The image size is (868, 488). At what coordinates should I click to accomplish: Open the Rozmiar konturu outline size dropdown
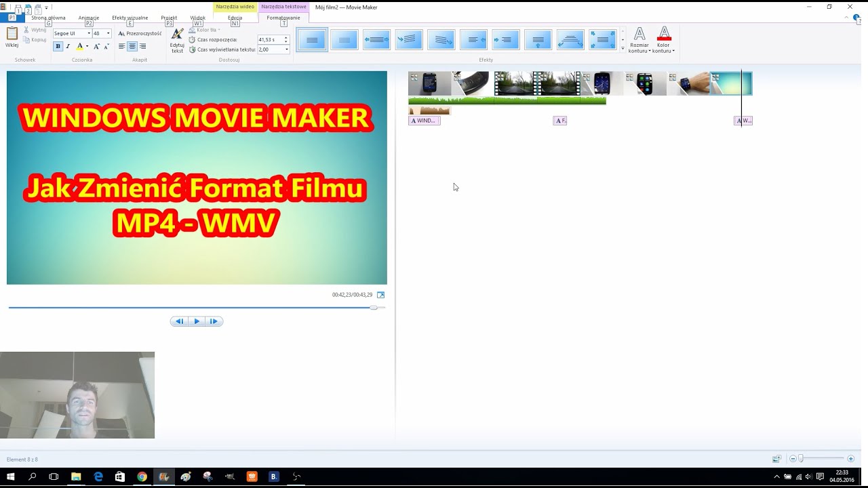pyautogui.click(x=639, y=41)
